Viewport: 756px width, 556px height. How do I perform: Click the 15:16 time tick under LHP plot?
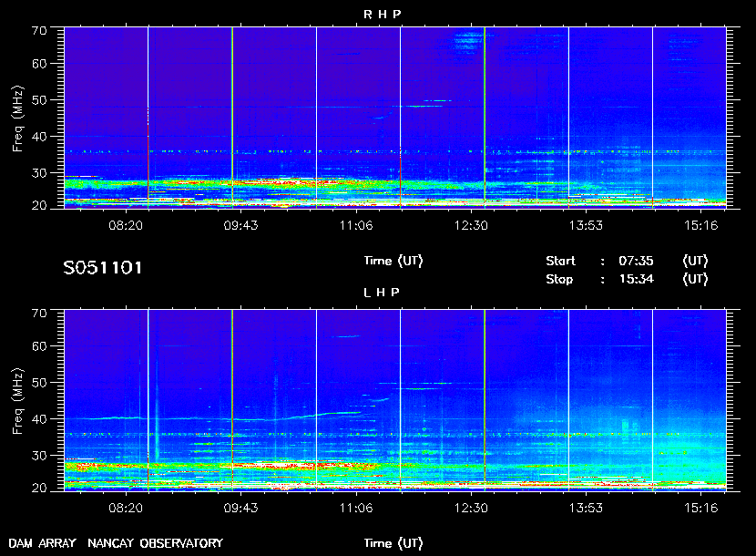pyautogui.click(x=701, y=508)
